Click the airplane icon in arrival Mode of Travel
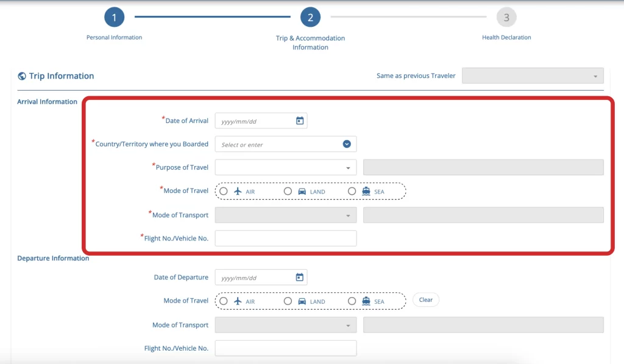624x364 pixels. tap(238, 191)
